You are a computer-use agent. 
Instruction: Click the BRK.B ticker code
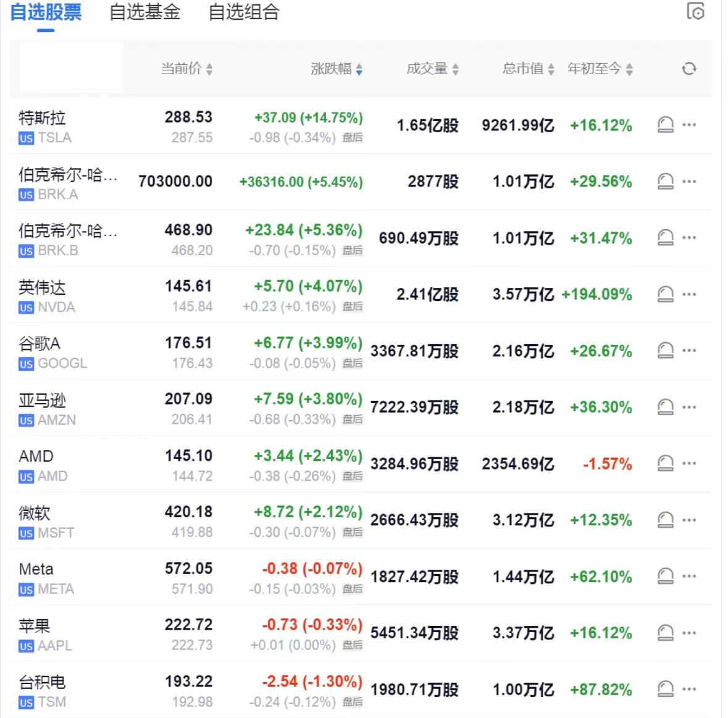pos(58,250)
